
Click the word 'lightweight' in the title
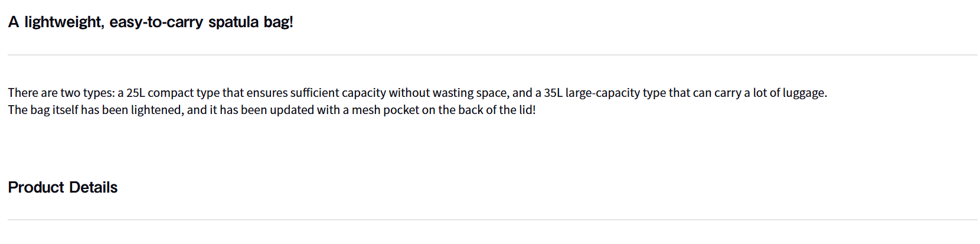click(63, 22)
